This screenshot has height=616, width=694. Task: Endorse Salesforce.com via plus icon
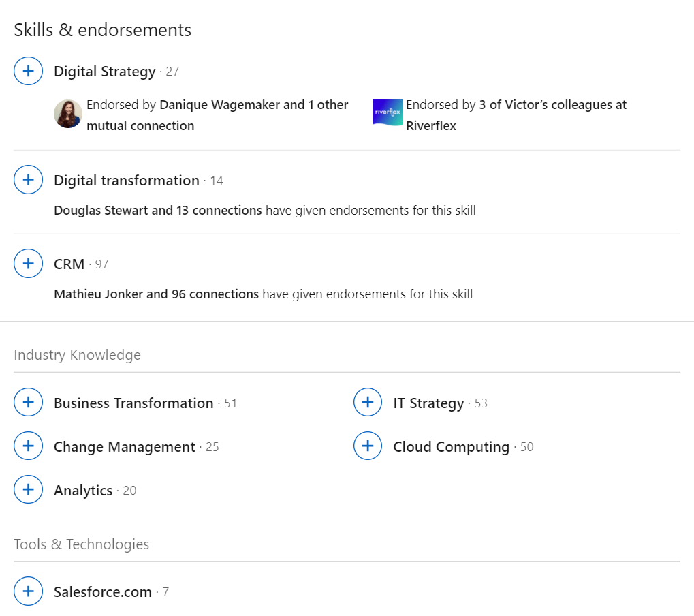28,591
